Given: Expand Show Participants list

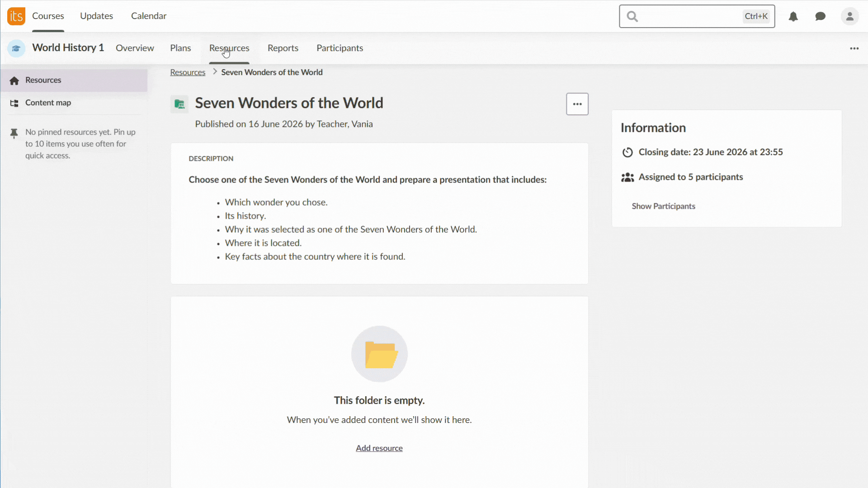Looking at the screenshot, I should [x=663, y=206].
